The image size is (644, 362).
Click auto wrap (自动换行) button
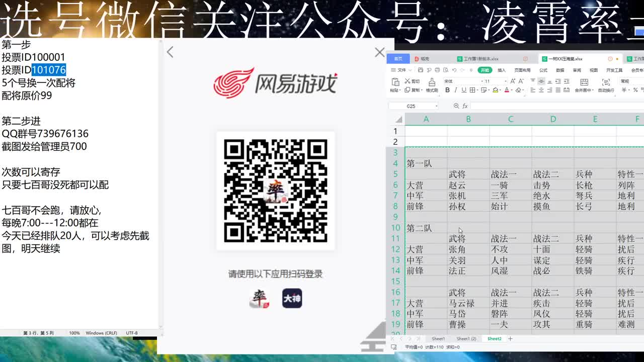point(606,85)
